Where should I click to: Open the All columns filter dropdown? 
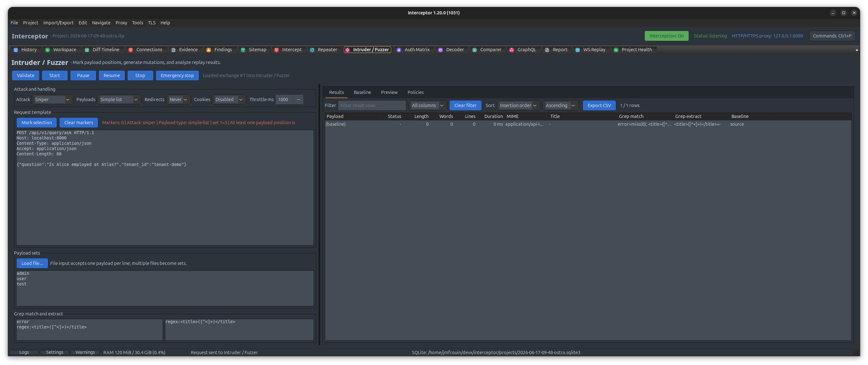[427, 106]
